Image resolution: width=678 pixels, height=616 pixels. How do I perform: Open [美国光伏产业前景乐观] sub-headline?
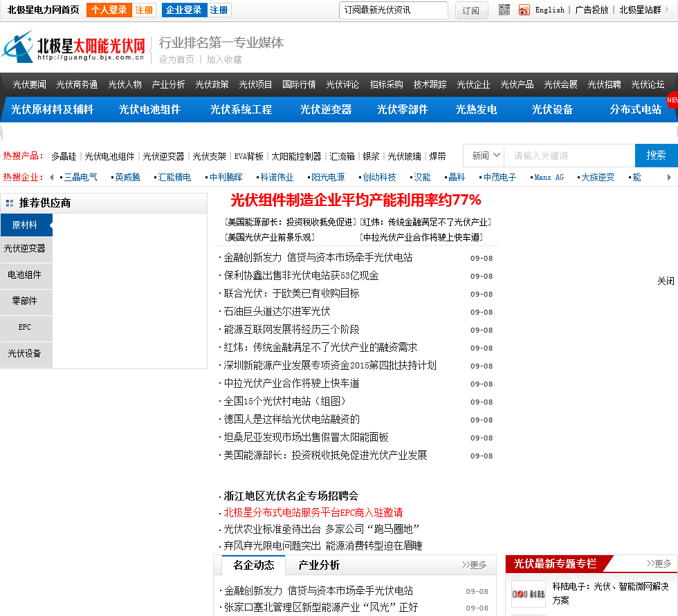269,238
